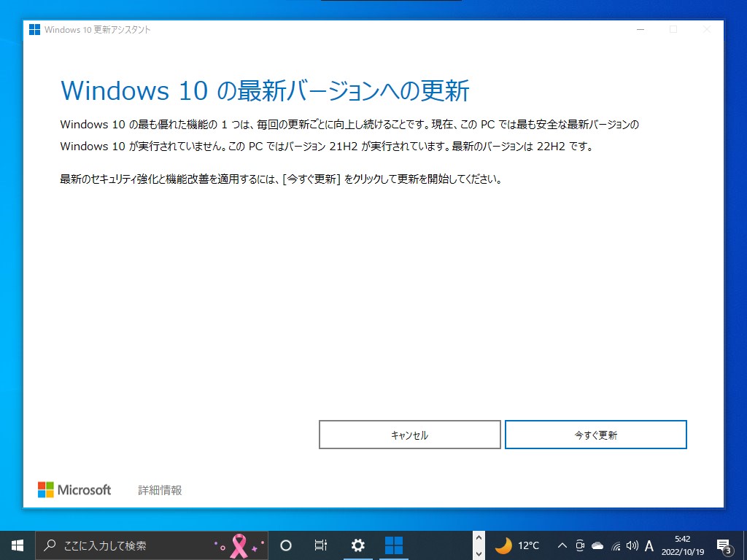
Task: Expand hidden icons with the tray chevron
Action: click(562, 545)
